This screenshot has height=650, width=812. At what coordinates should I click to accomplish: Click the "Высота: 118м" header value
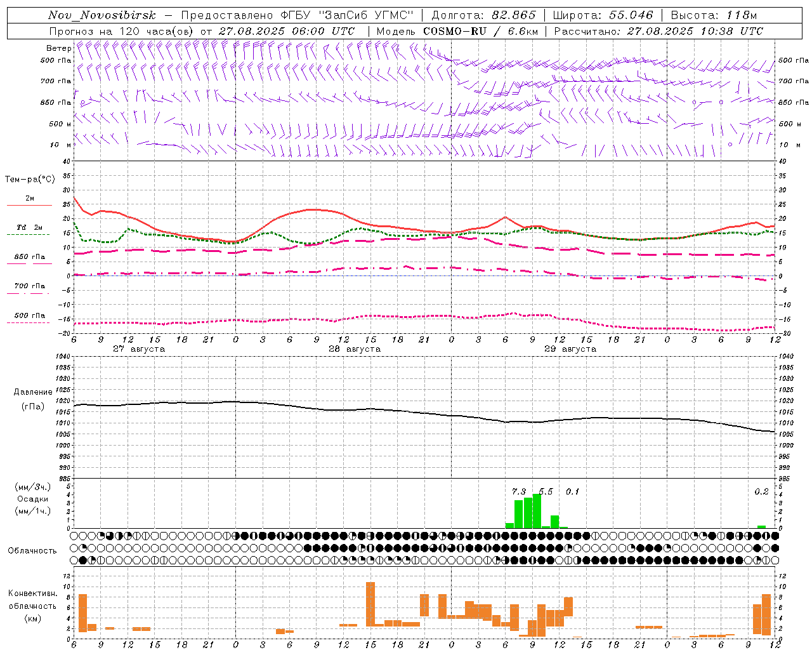[x=714, y=15]
